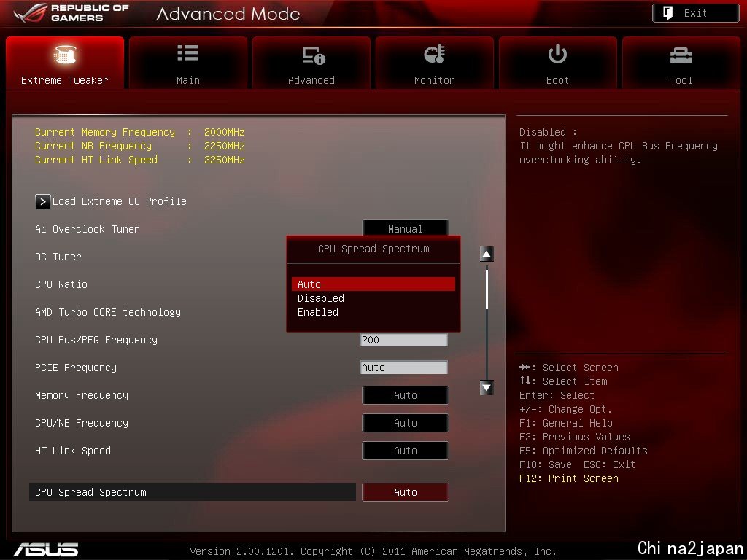The width and height of the screenshot is (747, 560).
Task: Click the Current HT Link Speed text
Action: coord(96,160)
